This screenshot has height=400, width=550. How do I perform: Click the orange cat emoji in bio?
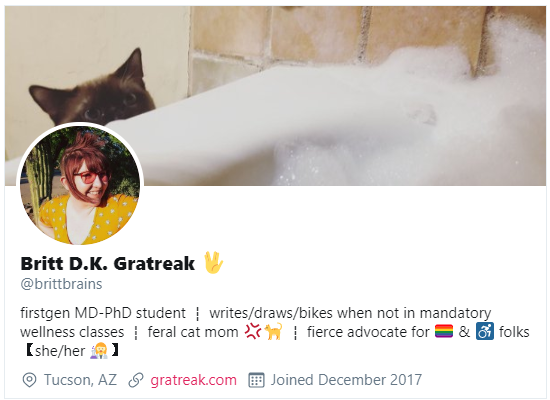pyautogui.click(x=274, y=331)
